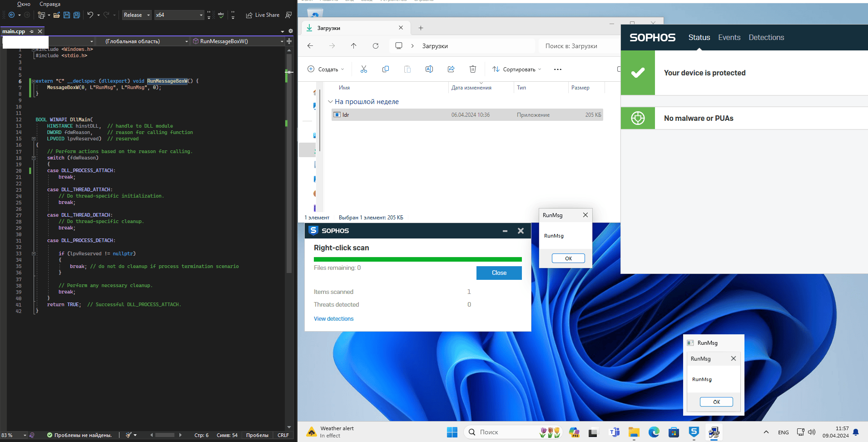Viewport: 868px width, 442px height.
Task: Open the Справка menu in Visual Studio
Action: [50, 4]
